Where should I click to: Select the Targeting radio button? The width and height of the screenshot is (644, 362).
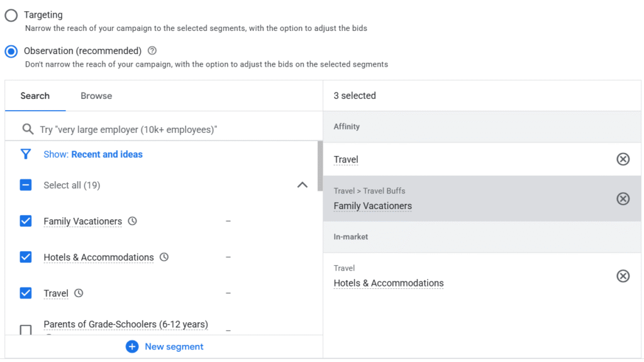tap(11, 15)
